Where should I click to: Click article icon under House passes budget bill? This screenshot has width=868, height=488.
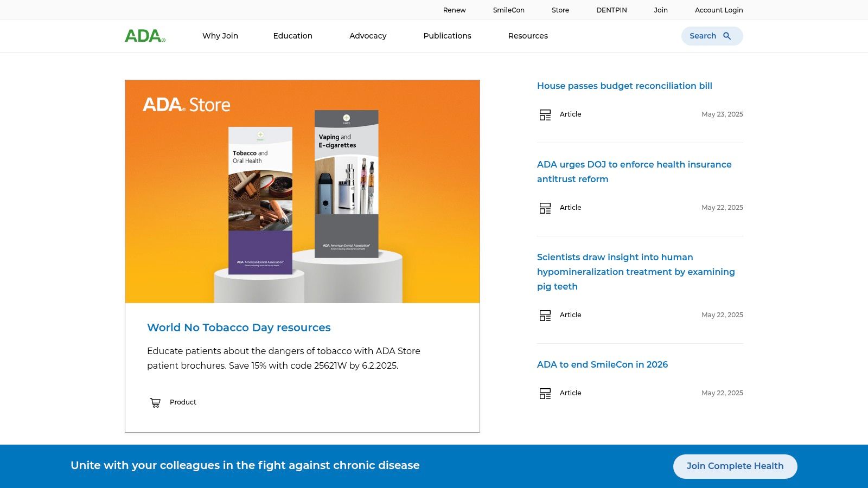click(545, 114)
